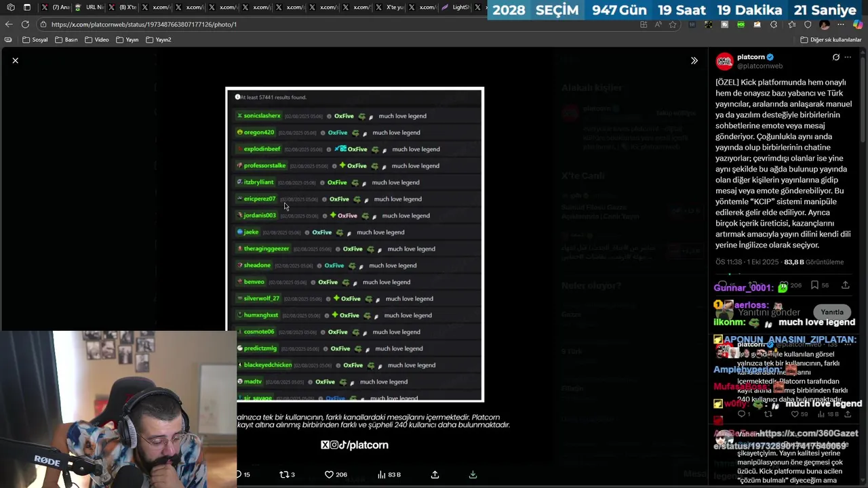This screenshot has height=488, width=868.
Task: Open the favorites list icon
Action: tap(791, 24)
